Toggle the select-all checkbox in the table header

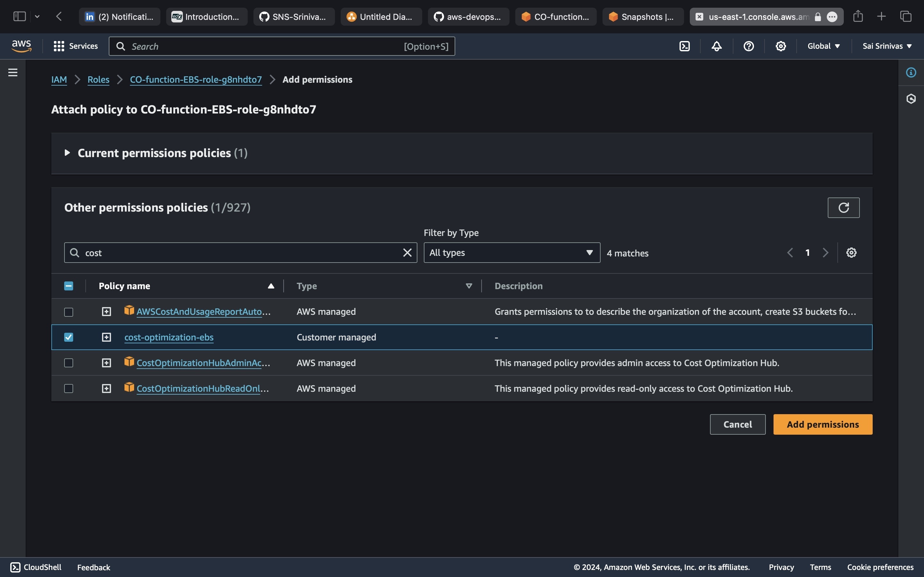[x=68, y=285]
